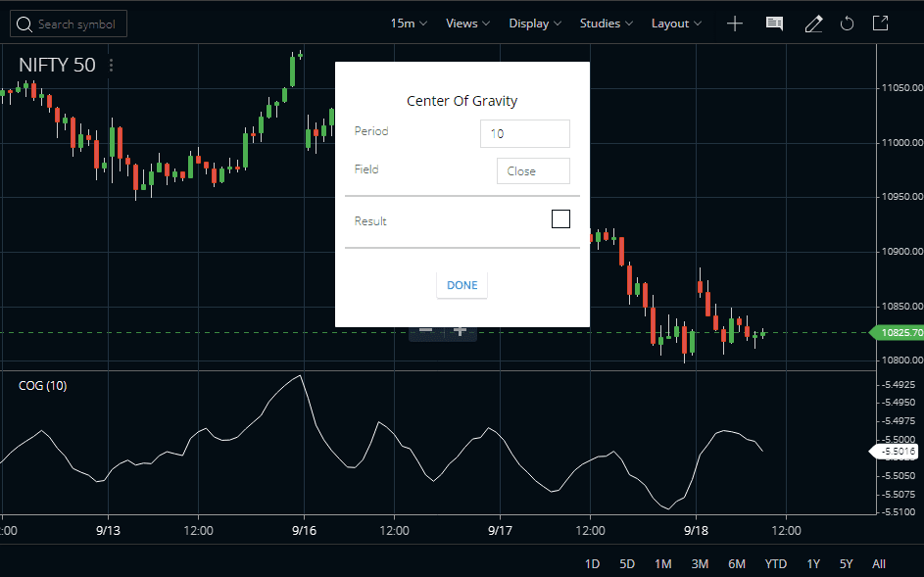Zoom out with the minus chart control
Image resolution: width=924 pixels, height=577 pixels.
(x=426, y=331)
